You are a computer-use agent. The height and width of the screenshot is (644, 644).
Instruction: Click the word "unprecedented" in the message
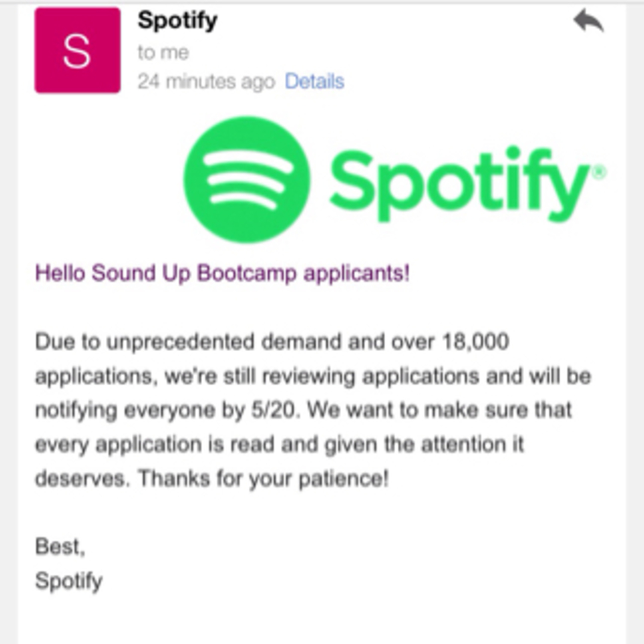[180, 342]
